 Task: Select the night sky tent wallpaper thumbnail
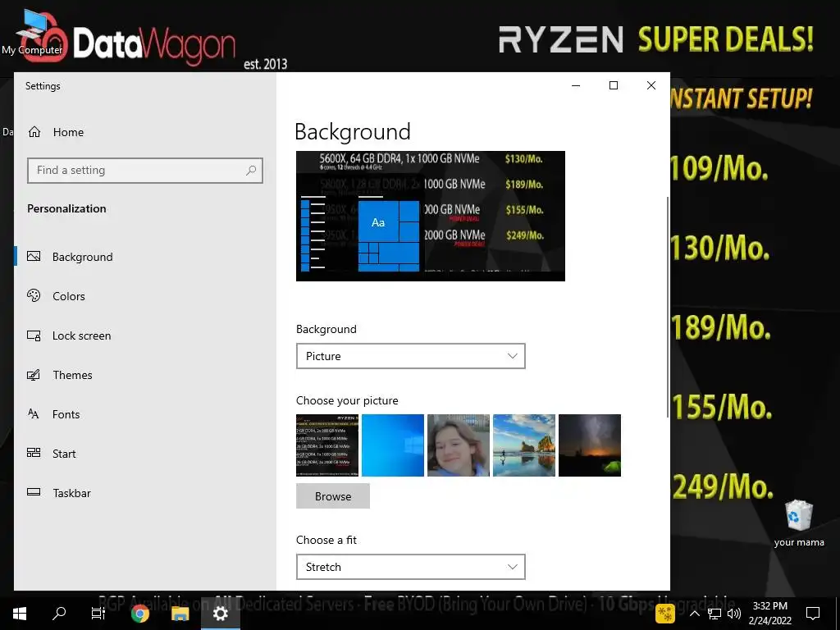590,445
